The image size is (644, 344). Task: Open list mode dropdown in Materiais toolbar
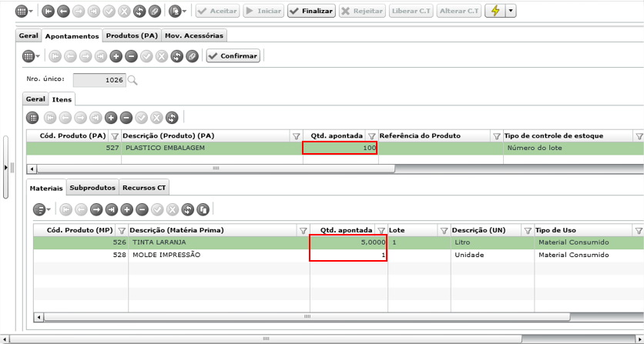(x=42, y=210)
